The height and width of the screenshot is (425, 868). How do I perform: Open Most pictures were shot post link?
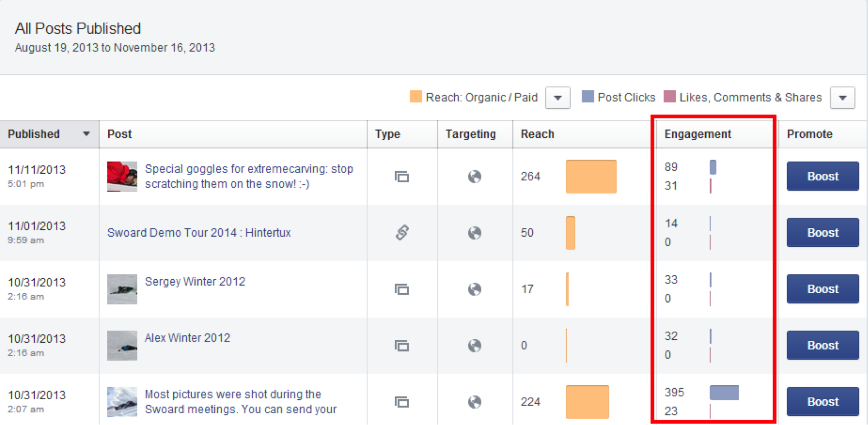(x=240, y=402)
